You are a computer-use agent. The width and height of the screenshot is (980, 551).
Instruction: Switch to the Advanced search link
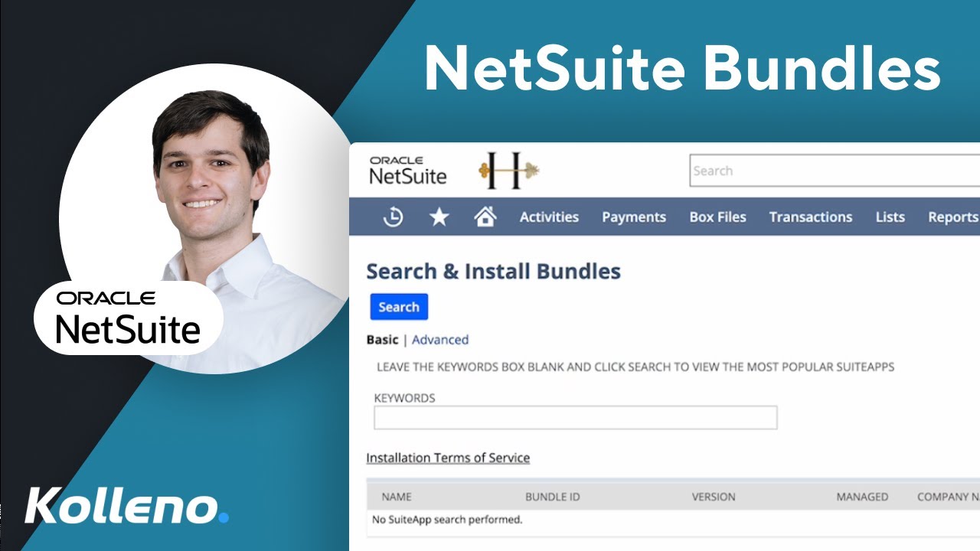(440, 340)
